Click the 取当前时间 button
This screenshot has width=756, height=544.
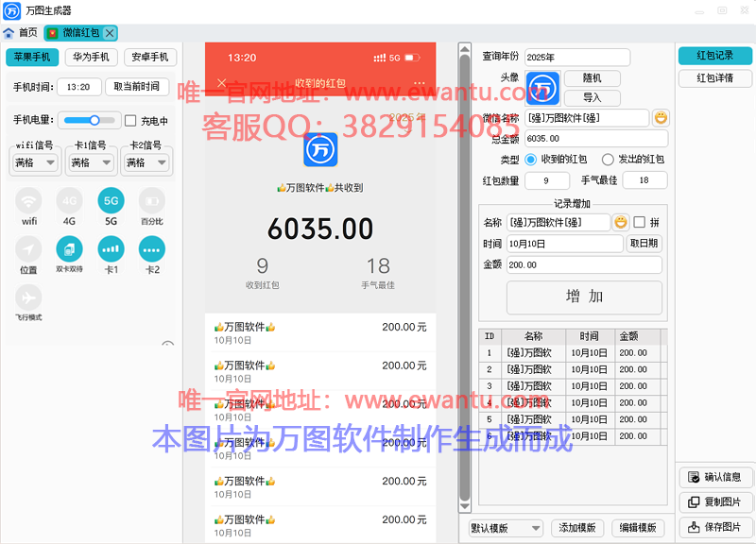137,87
